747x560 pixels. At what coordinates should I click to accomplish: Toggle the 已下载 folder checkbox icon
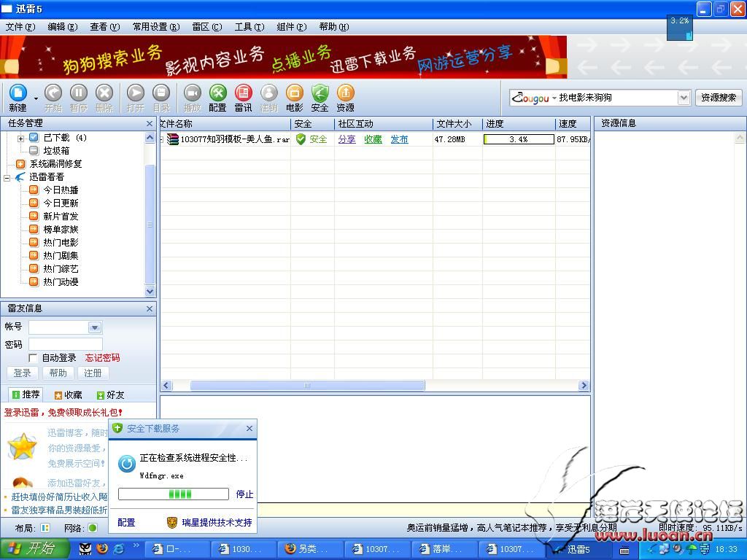34,138
